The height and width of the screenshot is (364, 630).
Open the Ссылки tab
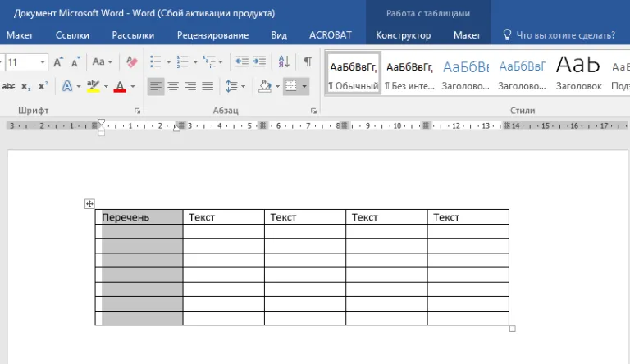coord(72,35)
